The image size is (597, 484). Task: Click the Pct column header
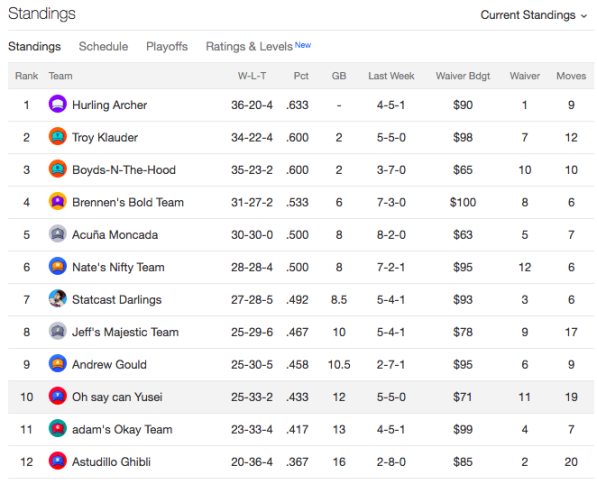click(x=301, y=76)
